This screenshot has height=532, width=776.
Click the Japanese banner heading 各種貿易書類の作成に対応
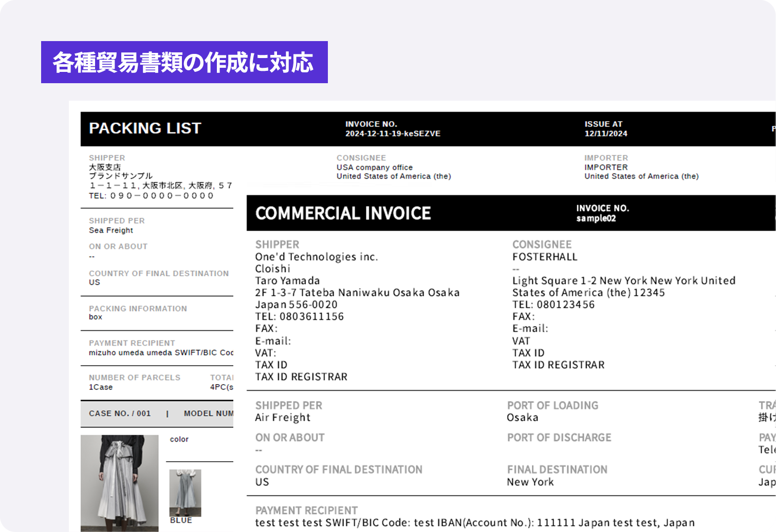(183, 63)
